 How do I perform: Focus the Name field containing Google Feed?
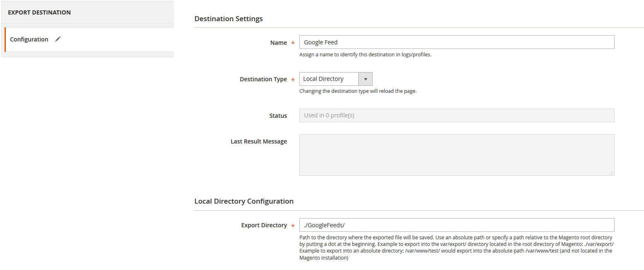[456, 42]
